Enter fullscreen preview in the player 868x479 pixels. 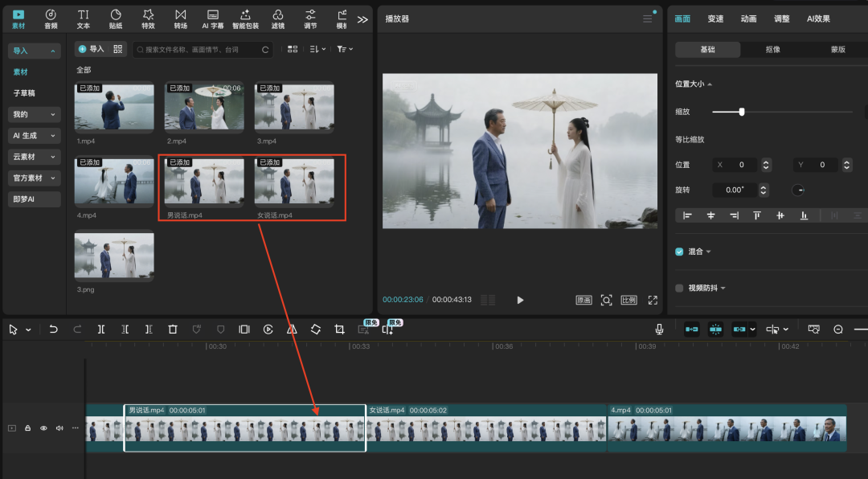[x=653, y=300]
